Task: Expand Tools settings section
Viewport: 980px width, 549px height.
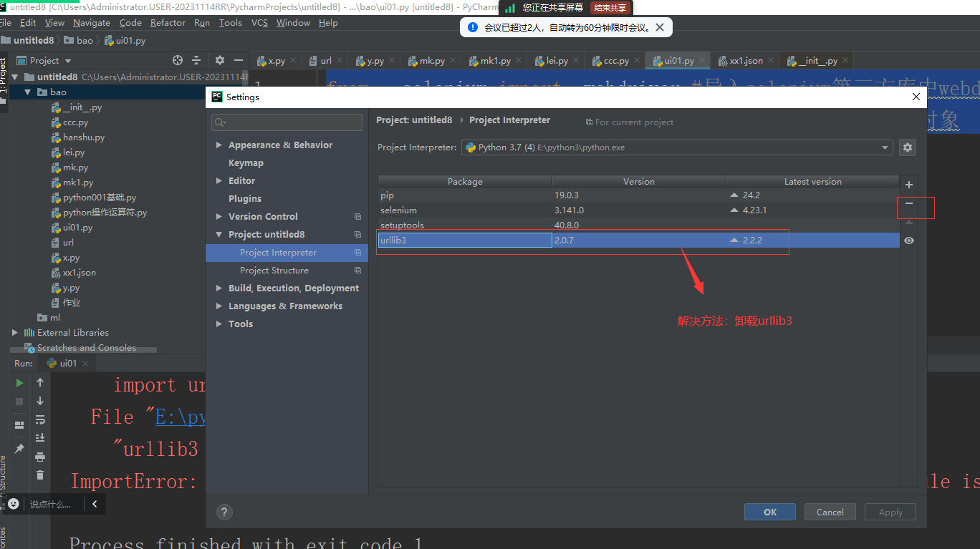Action: (218, 324)
